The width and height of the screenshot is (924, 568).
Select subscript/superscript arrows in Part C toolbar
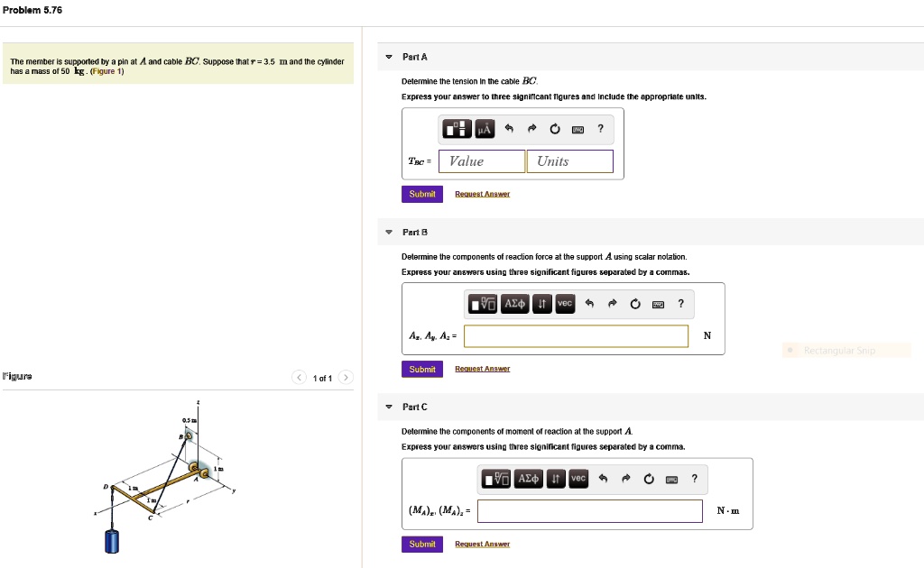coord(555,479)
